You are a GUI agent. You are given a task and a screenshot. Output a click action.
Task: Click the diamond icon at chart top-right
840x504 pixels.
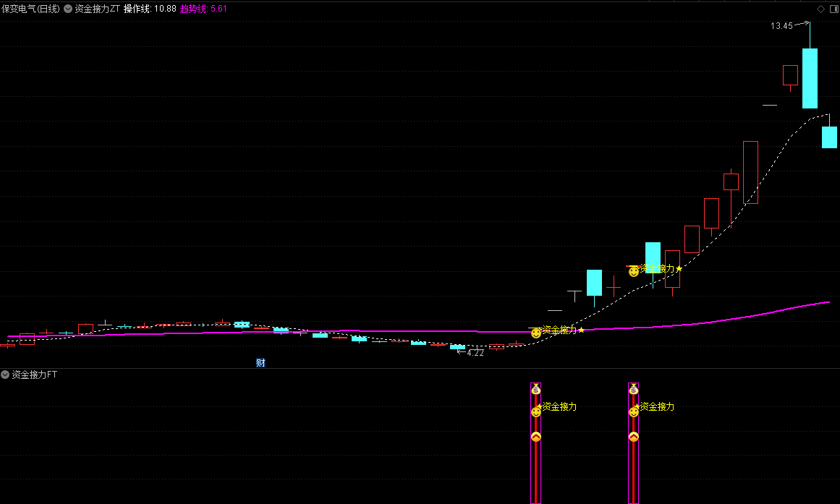820,9
